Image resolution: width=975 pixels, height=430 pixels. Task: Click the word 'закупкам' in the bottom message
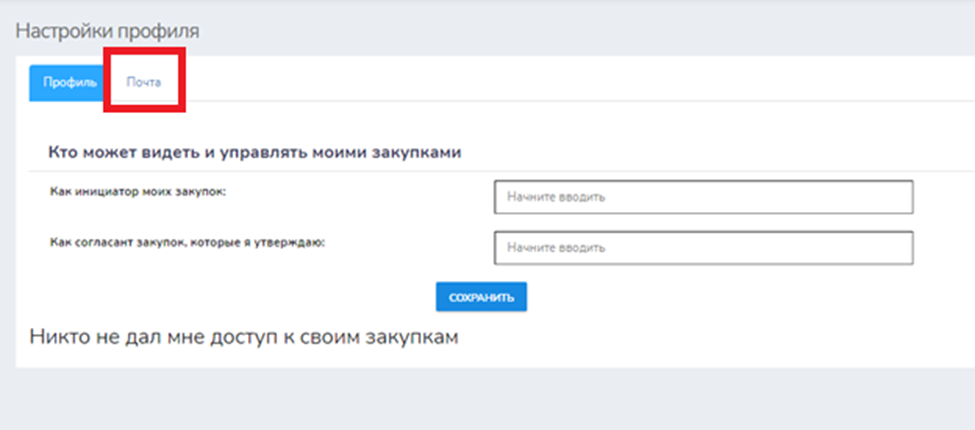click(x=414, y=337)
